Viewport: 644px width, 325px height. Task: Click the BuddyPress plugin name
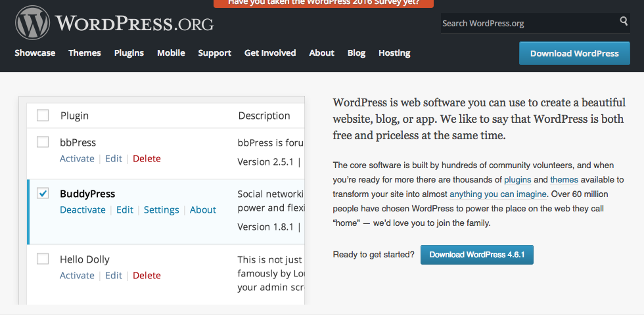coord(87,194)
